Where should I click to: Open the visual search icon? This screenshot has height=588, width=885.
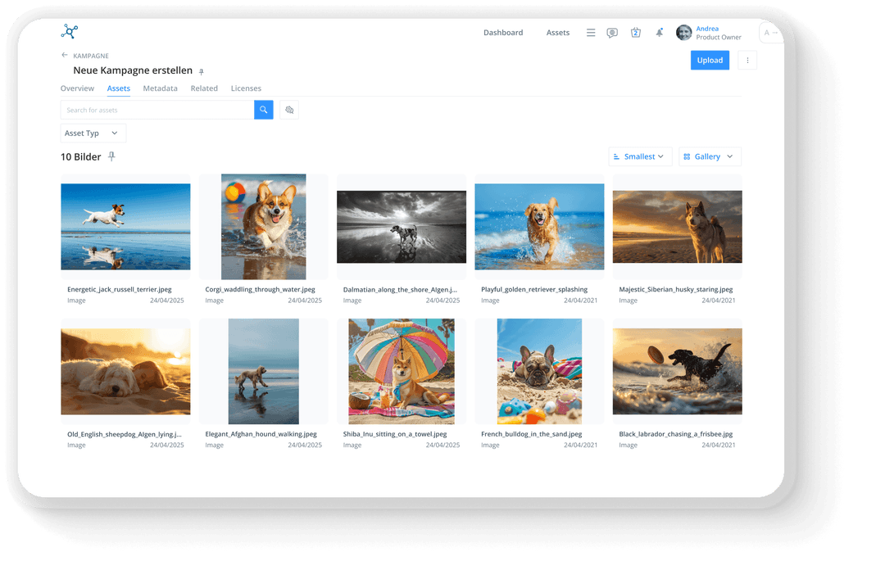click(x=289, y=110)
